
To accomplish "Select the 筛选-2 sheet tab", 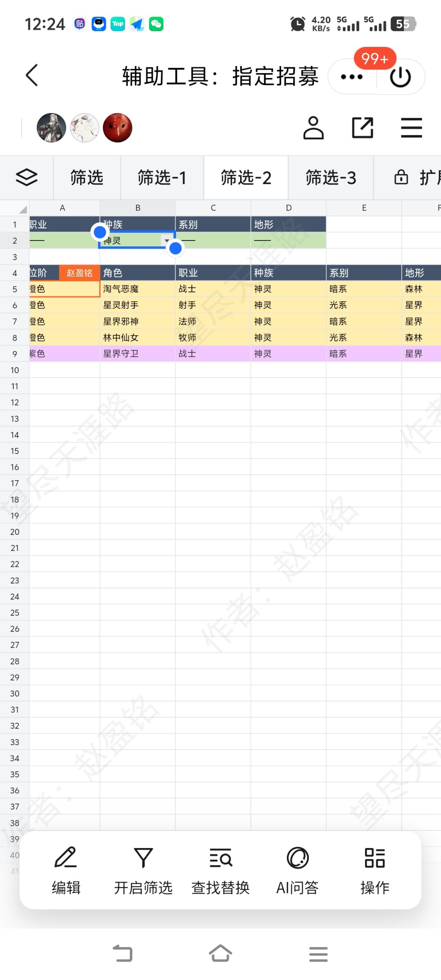I will [x=246, y=178].
